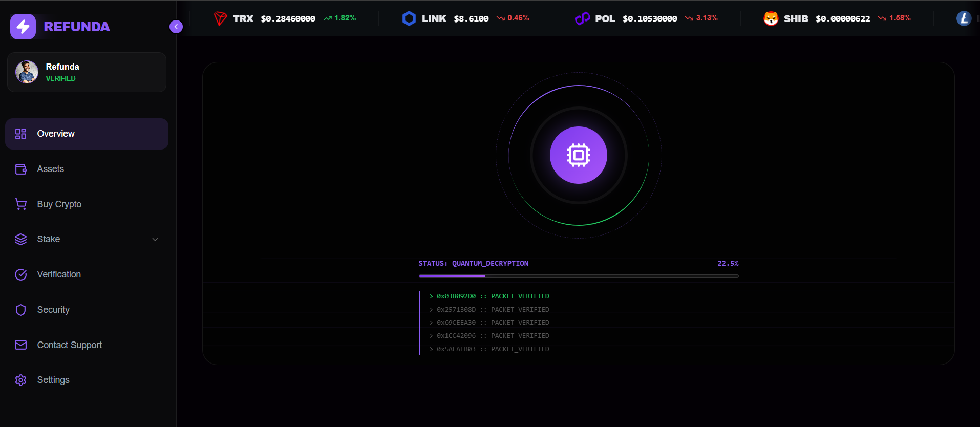The width and height of the screenshot is (980, 427).
Task: Click the quantum decryption progress bar
Action: (579, 276)
